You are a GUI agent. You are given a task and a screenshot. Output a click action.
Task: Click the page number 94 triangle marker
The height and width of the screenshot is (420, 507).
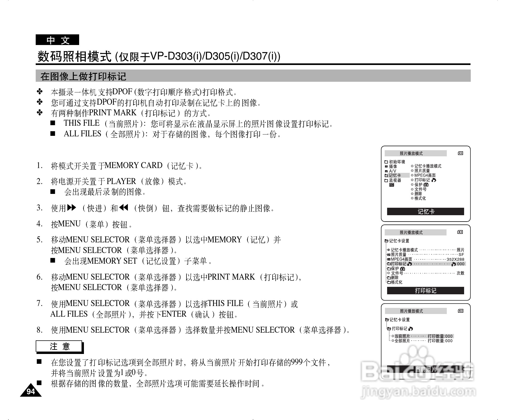click(x=31, y=390)
